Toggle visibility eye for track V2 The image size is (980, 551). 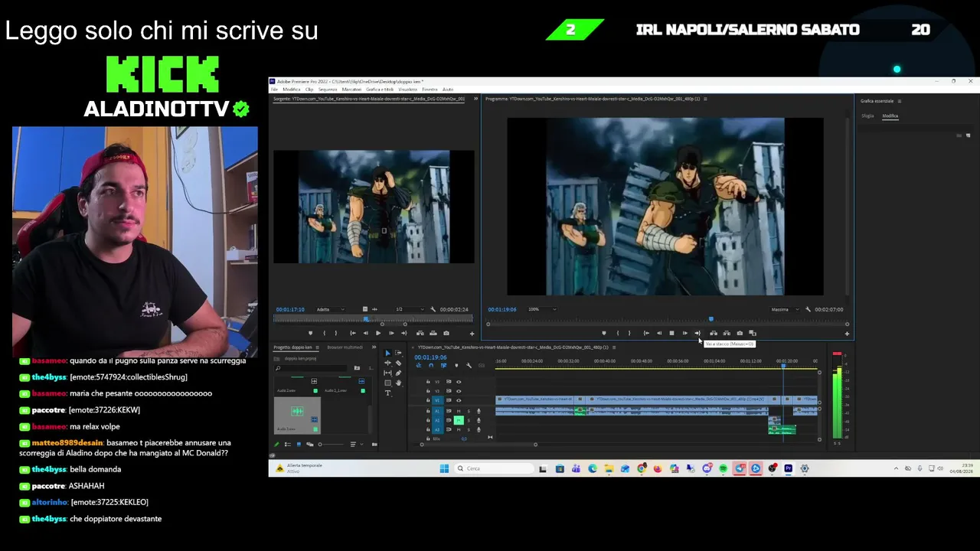point(459,391)
